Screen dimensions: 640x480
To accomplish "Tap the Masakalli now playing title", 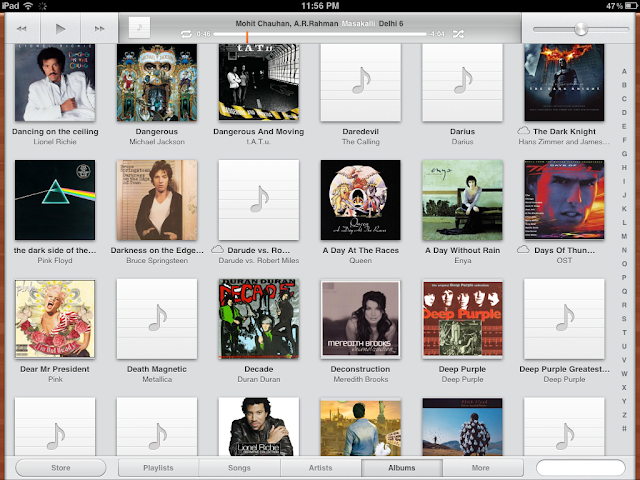I will (358, 24).
